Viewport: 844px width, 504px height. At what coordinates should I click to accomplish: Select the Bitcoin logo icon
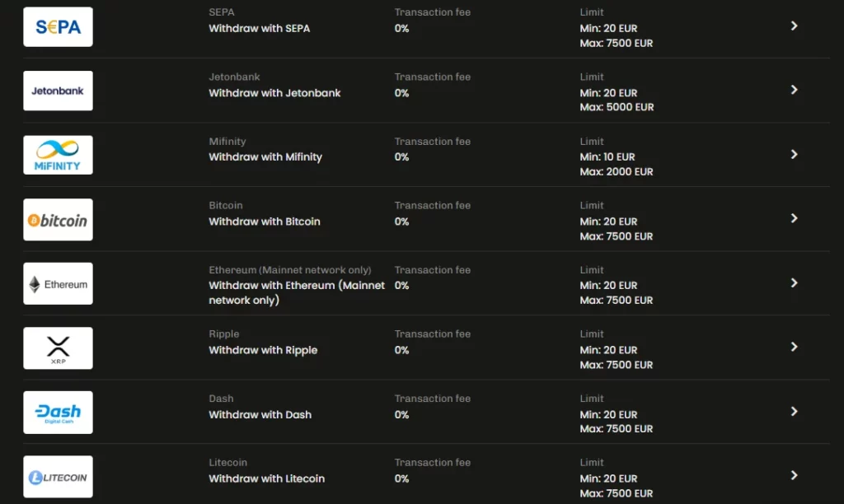58,219
